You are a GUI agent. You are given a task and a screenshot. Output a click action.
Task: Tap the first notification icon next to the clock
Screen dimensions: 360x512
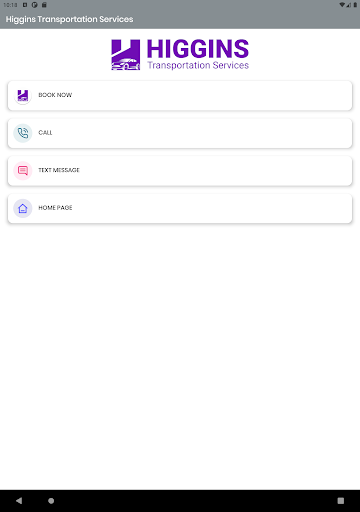[x=25, y=5]
